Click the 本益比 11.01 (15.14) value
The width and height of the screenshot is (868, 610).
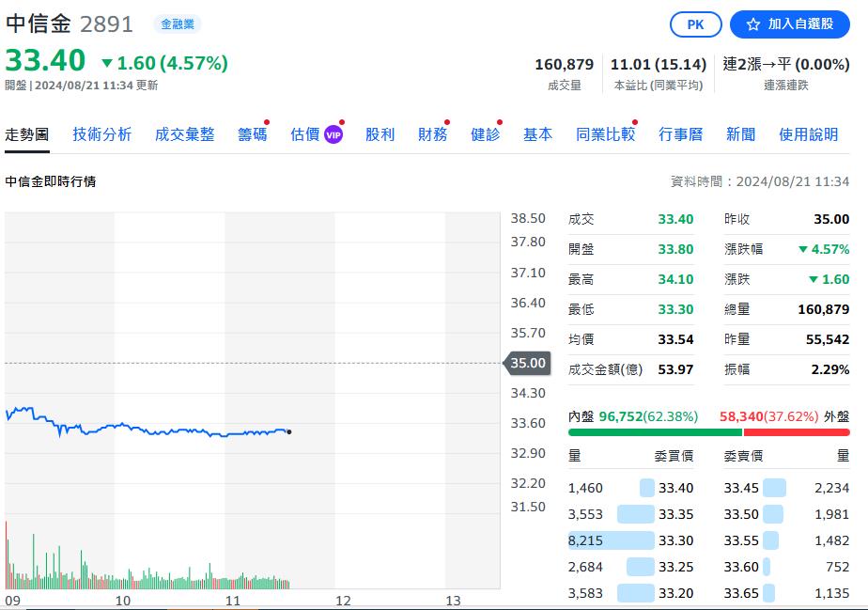659,65
